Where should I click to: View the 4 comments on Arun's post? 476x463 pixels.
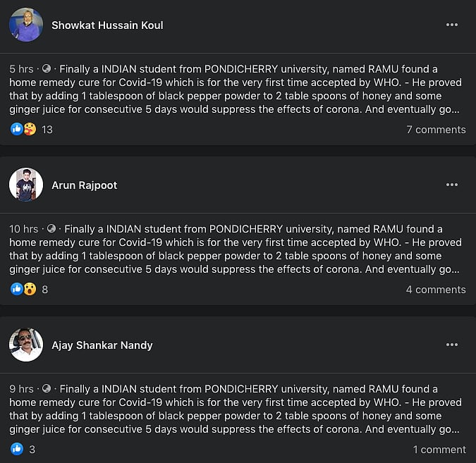[x=436, y=290]
